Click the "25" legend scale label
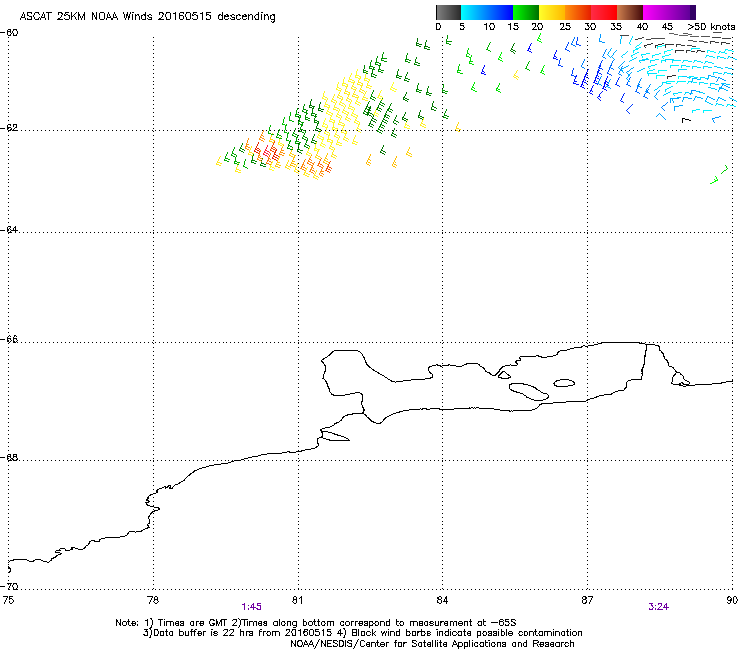The width and height of the screenshot is (740, 650). coord(565,27)
